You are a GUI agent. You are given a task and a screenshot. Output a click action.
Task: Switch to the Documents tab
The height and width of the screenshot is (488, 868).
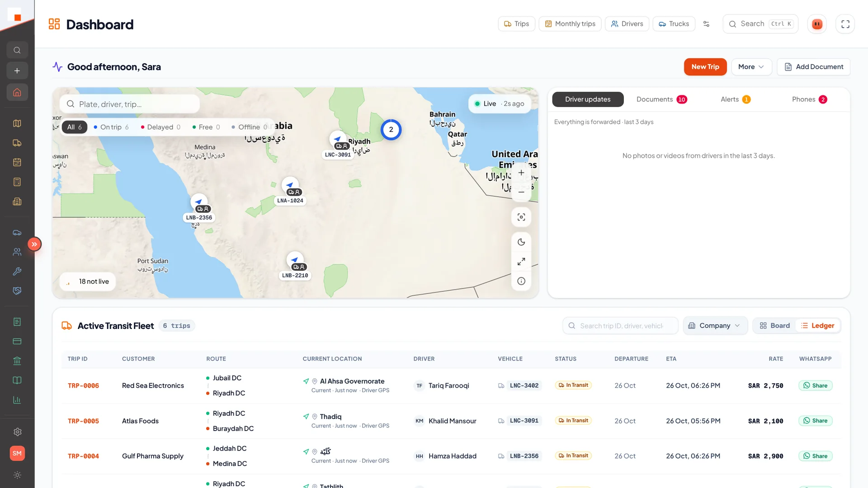[661, 99]
